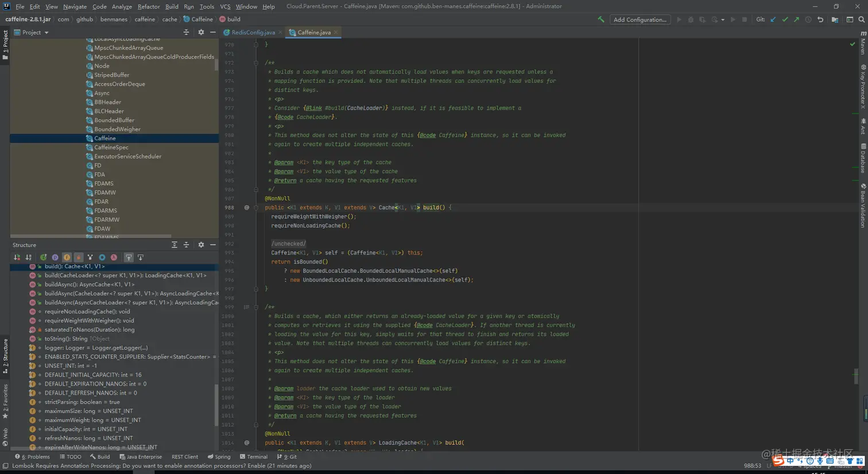Open the Ant tool window
This screenshot has height=474, width=868.
(x=863, y=126)
